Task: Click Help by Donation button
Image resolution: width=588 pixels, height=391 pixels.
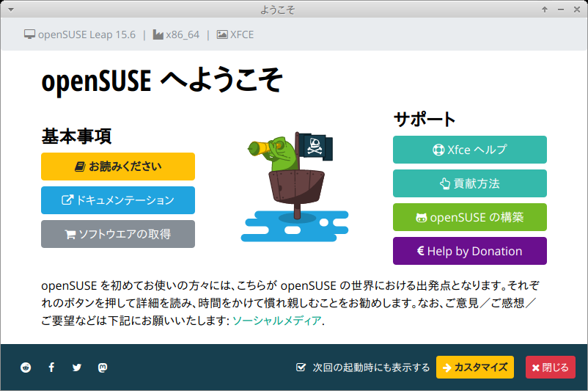Action: pyautogui.click(x=469, y=251)
